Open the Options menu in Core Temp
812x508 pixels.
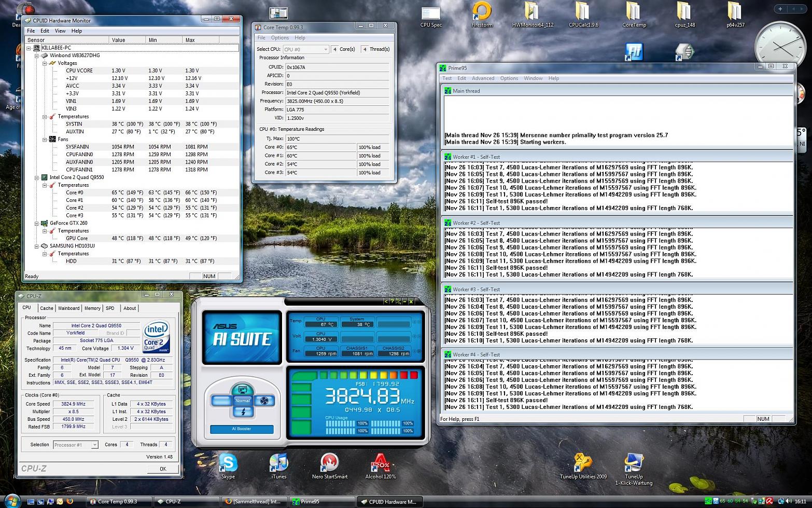279,38
